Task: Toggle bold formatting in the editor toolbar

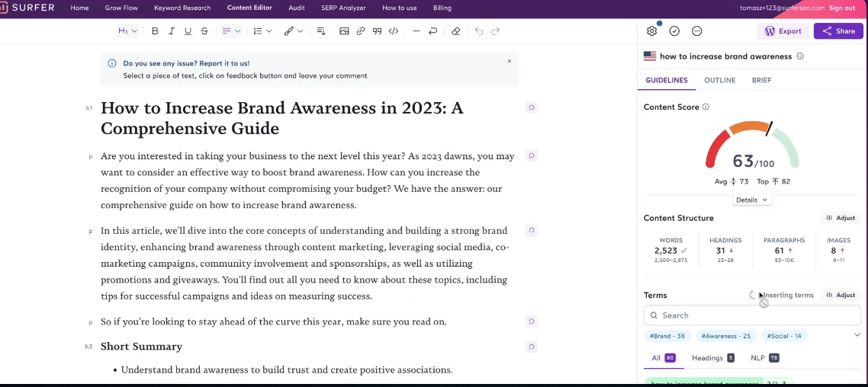Action: click(156, 31)
